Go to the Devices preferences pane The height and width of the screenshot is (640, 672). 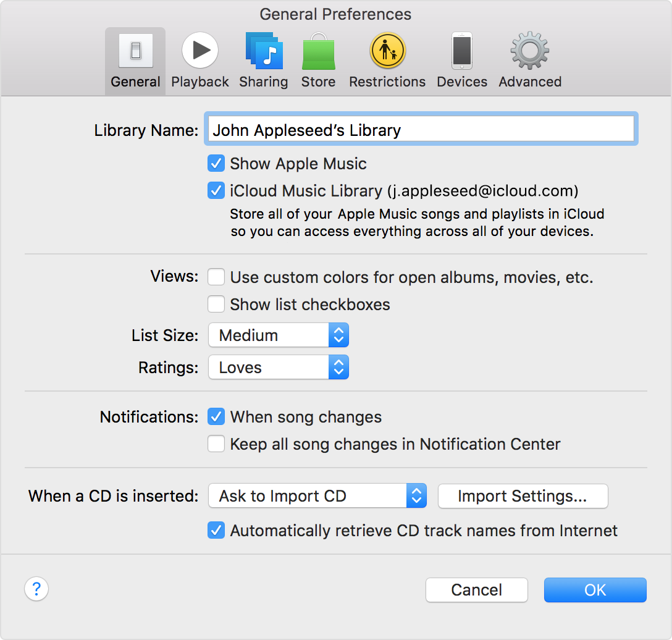(x=462, y=61)
